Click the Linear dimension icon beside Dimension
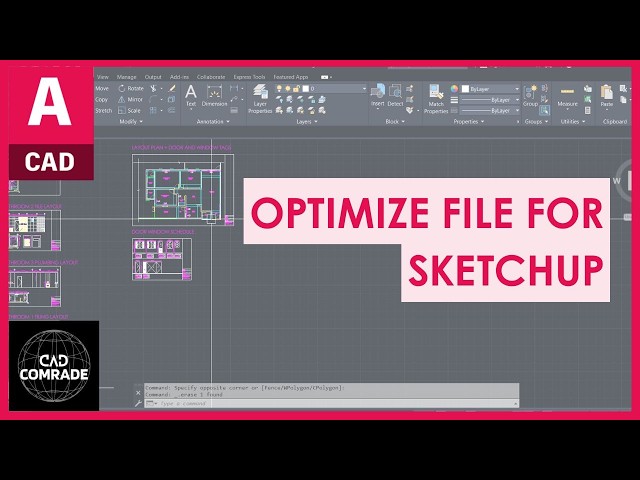Viewport: 640px width, 480px height. 234,88
